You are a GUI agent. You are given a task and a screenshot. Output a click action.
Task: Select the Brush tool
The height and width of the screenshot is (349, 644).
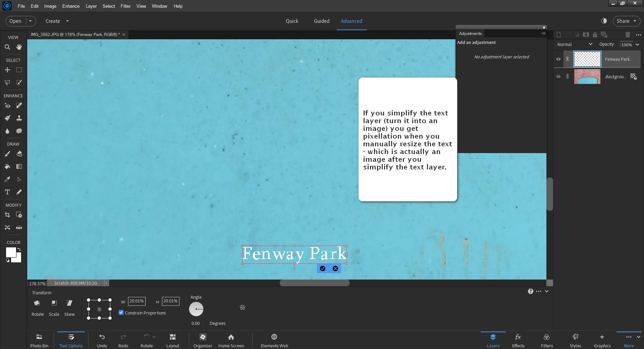pyautogui.click(x=7, y=154)
